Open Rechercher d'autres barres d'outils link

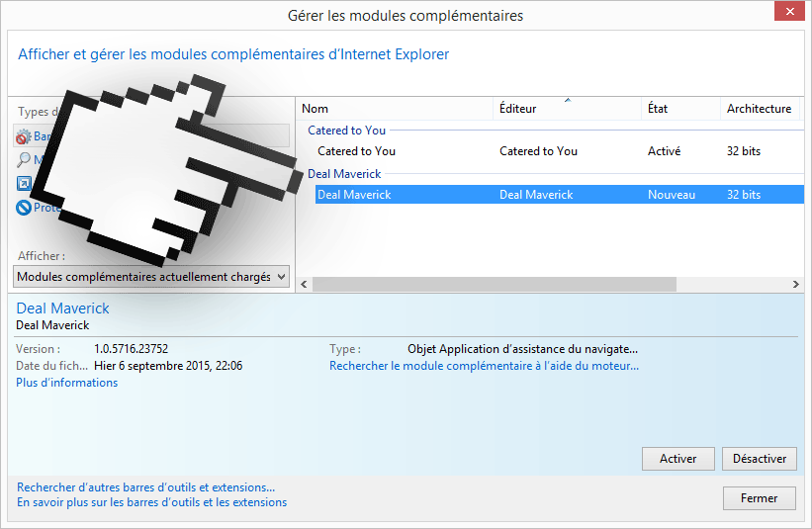[145, 487]
